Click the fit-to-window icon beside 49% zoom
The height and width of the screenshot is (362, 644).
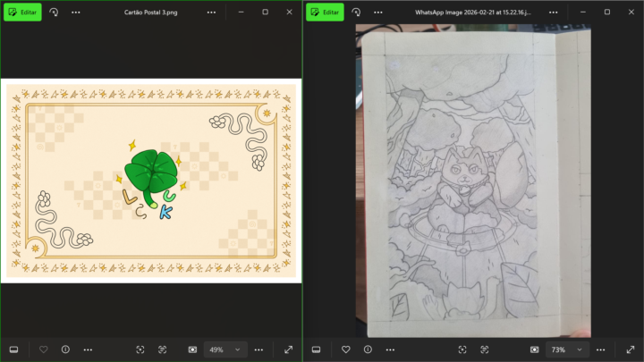(192, 349)
